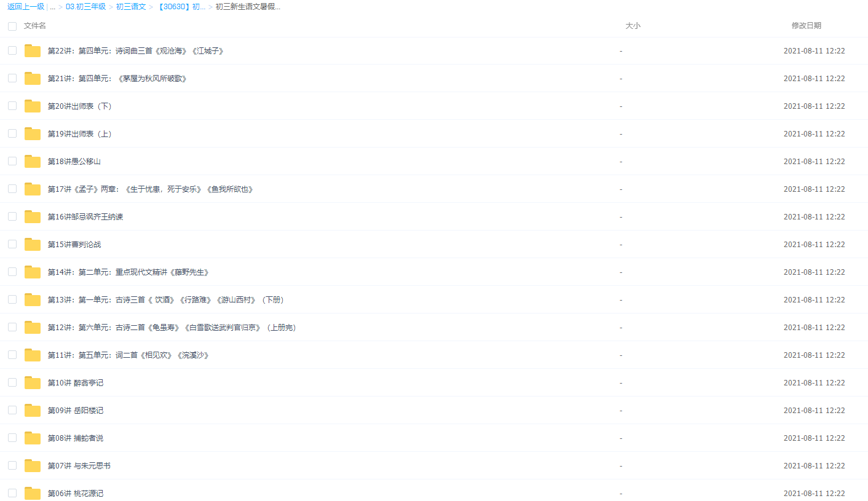Open the 【30680】初... breadcrumb link
The height and width of the screenshot is (501, 868).
pos(181,7)
